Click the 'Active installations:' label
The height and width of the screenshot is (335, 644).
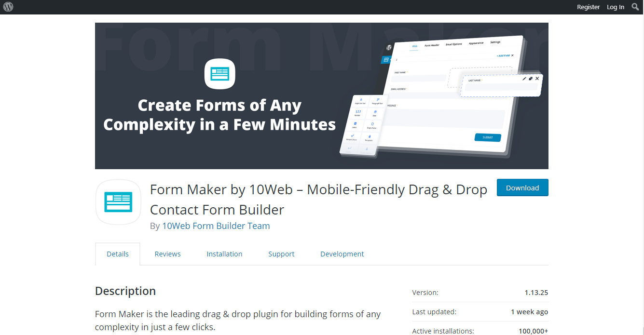pyautogui.click(x=443, y=331)
